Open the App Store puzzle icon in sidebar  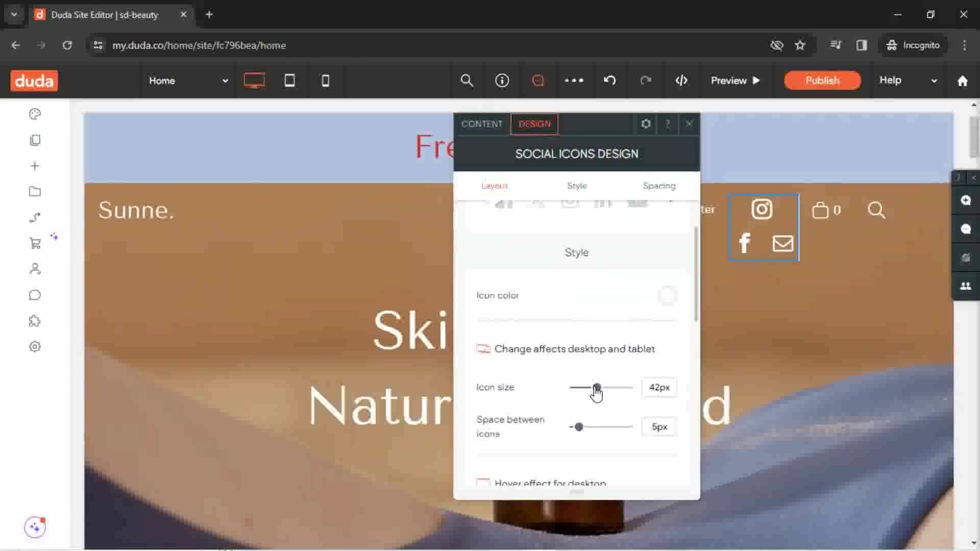pos(35,321)
